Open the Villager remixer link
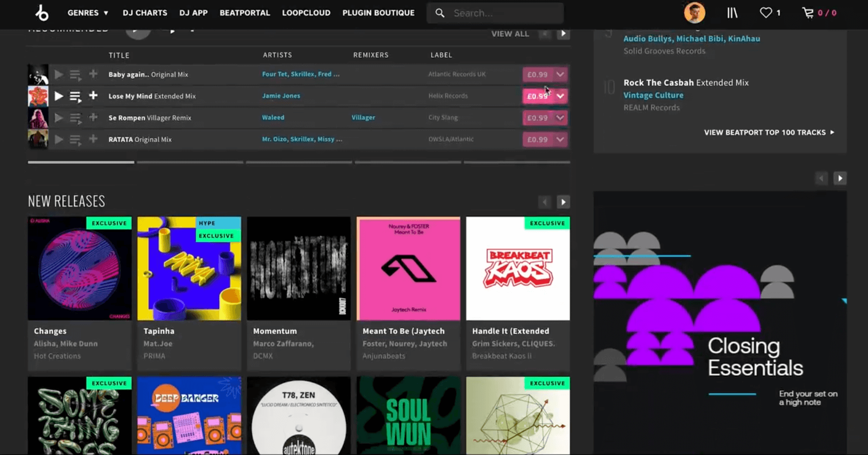 363,117
